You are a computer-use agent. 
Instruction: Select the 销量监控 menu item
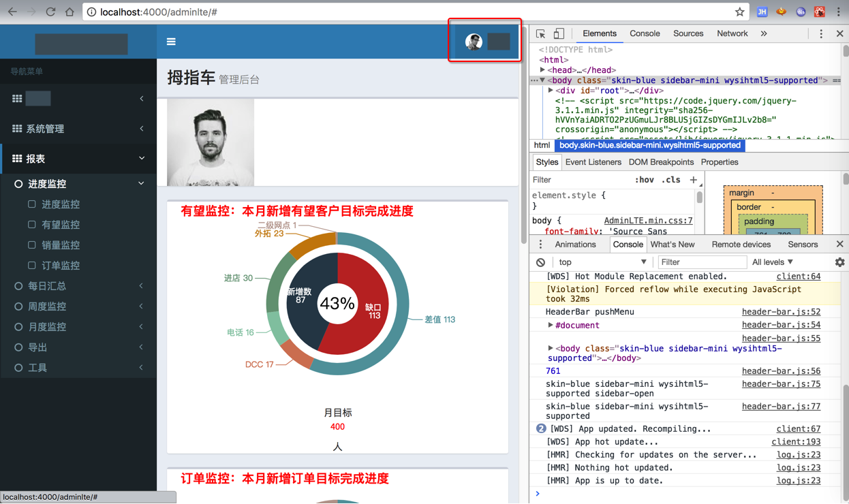click(x=61, y=245)
